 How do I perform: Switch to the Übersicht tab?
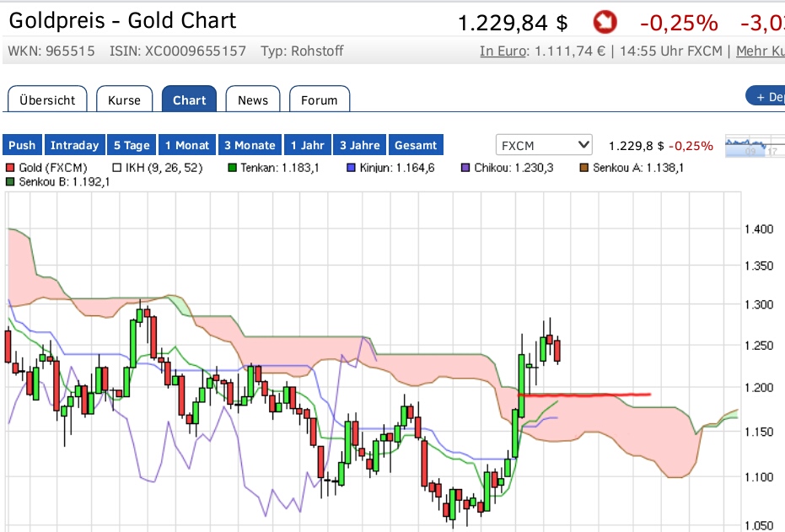47,99
